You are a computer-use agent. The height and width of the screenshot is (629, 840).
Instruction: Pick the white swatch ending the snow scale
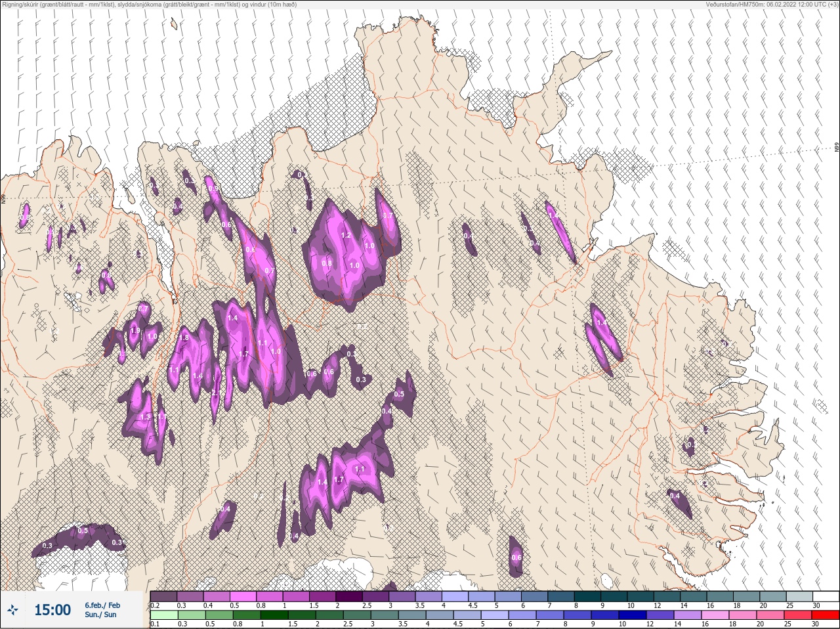826,596
